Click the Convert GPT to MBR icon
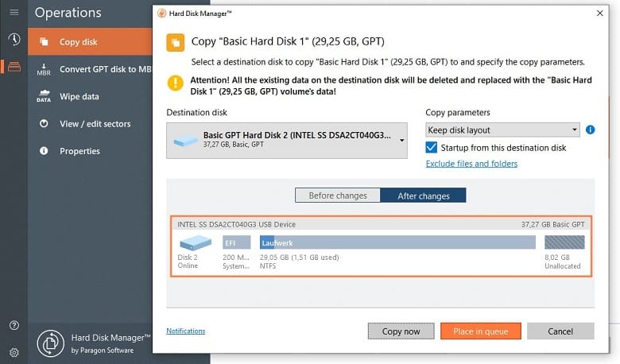The image size is (620, 364). [x=44, y=69]
